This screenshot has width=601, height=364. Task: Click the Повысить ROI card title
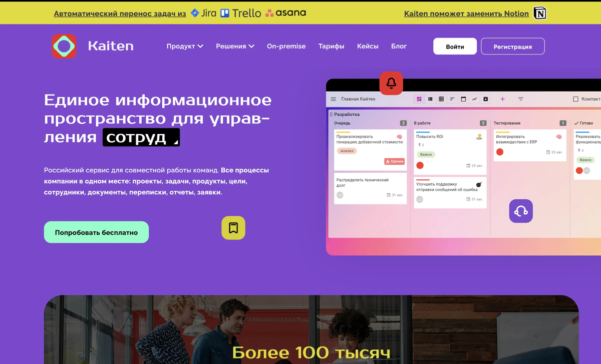pyautogui.click(x=429, y=137)
